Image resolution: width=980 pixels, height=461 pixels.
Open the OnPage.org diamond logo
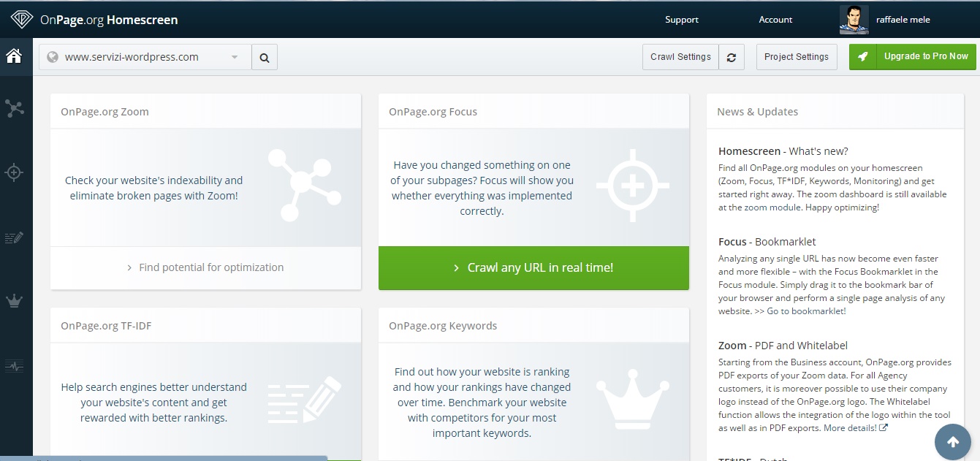(x=21, y=20)
